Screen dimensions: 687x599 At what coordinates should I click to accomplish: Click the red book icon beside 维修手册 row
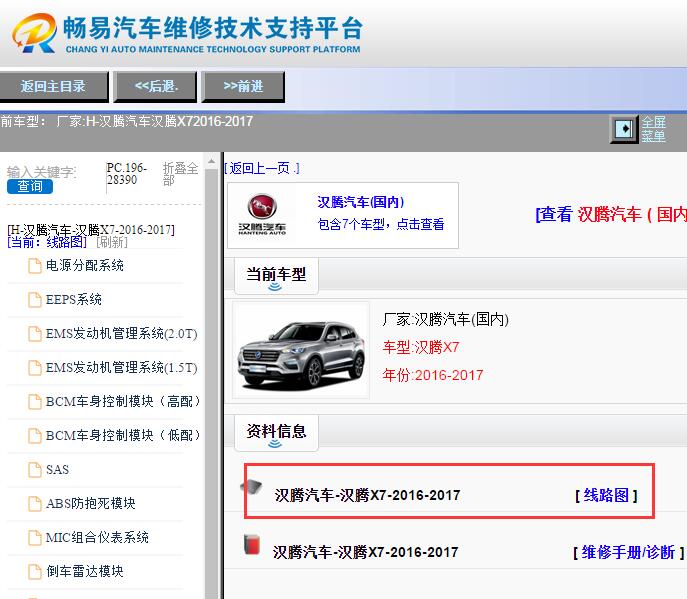click(x=252, y=545)
